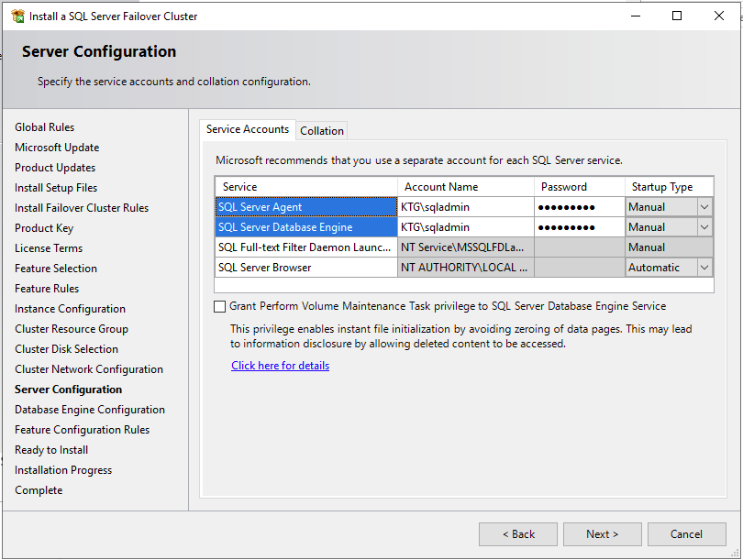Screen dimensions: 743x560
Task: Click the Back button
Action: (x=518, y=534)
